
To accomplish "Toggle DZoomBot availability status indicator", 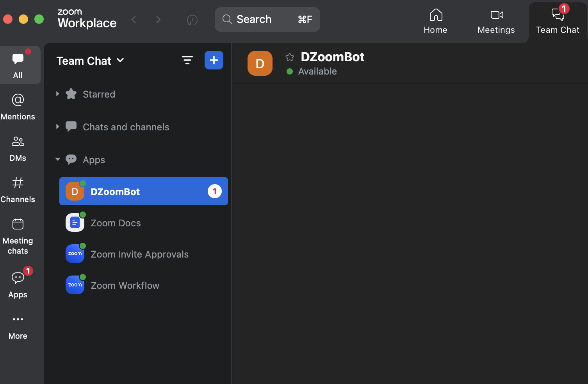I will (289, 71).
